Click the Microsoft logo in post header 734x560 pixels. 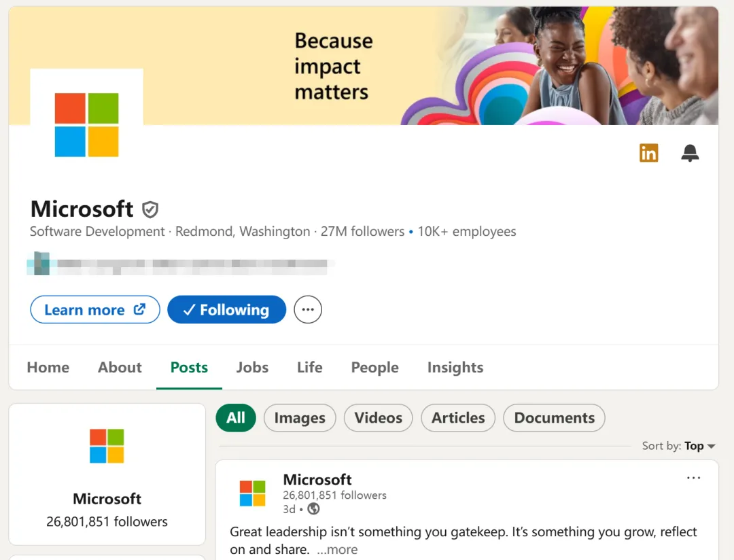252,493
